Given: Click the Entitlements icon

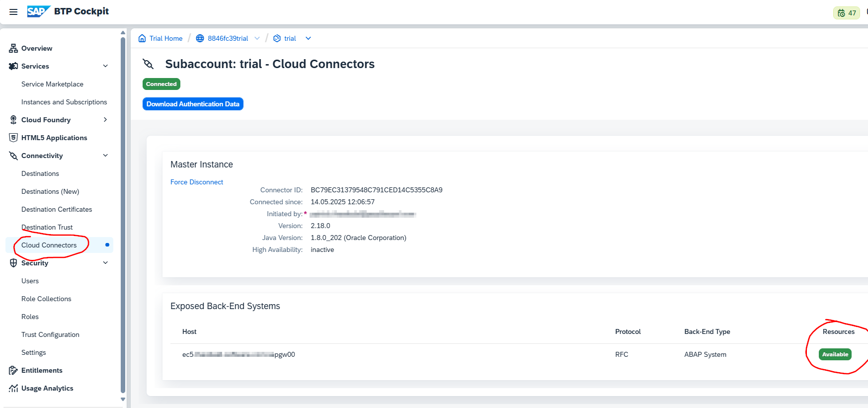Looking at the screenshot, I should tap(13, 370).
